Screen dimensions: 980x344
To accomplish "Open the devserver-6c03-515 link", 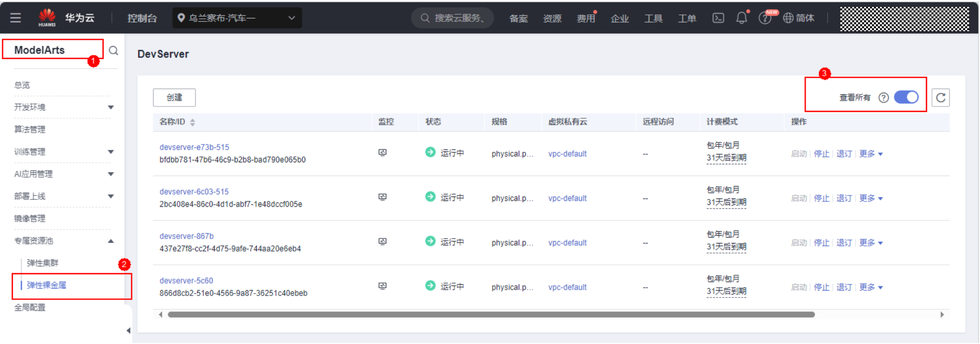I will point(194,192).
